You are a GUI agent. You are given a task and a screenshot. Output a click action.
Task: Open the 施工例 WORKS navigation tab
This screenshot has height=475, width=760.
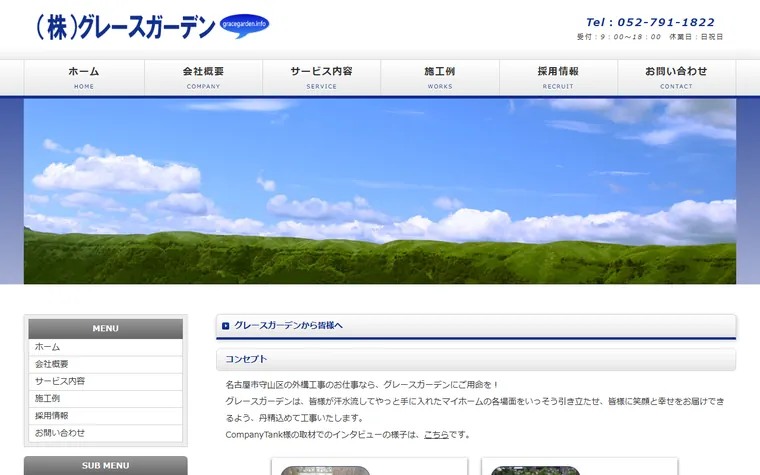click(x=440, y=78)
